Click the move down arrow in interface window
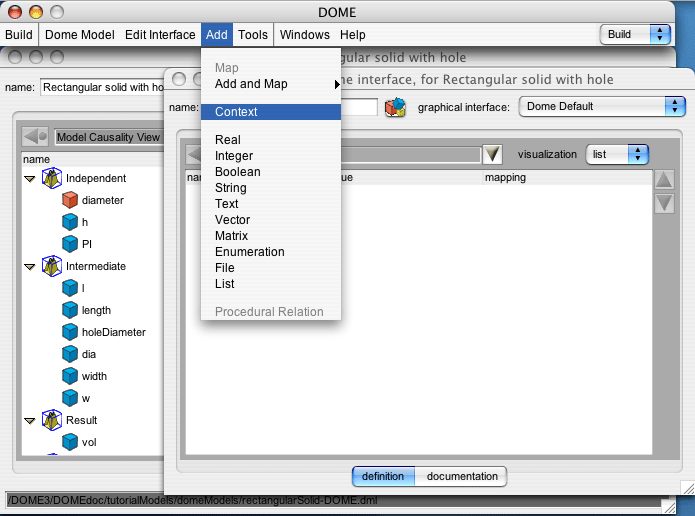The height and width of the screenshot is (516, 695). (x=664, y=203)
